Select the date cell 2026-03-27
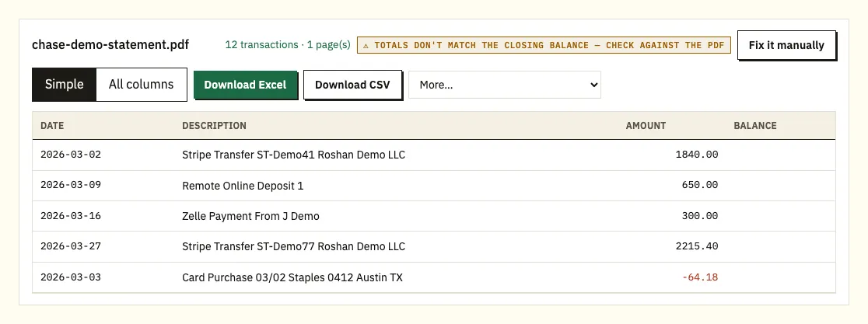This screenshot has height=324, width=868. [71, 246]
